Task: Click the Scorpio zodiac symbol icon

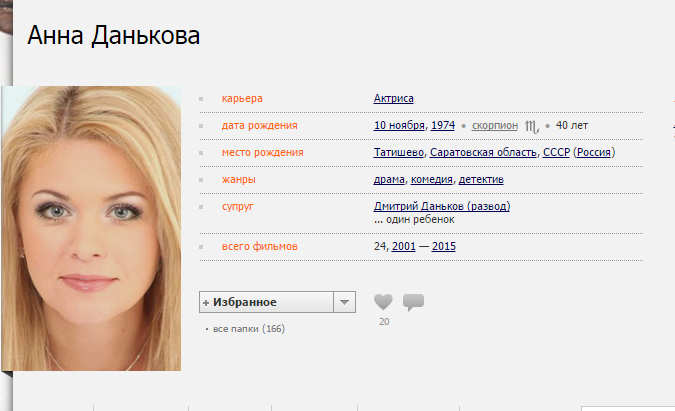Action: coord(532,127)
